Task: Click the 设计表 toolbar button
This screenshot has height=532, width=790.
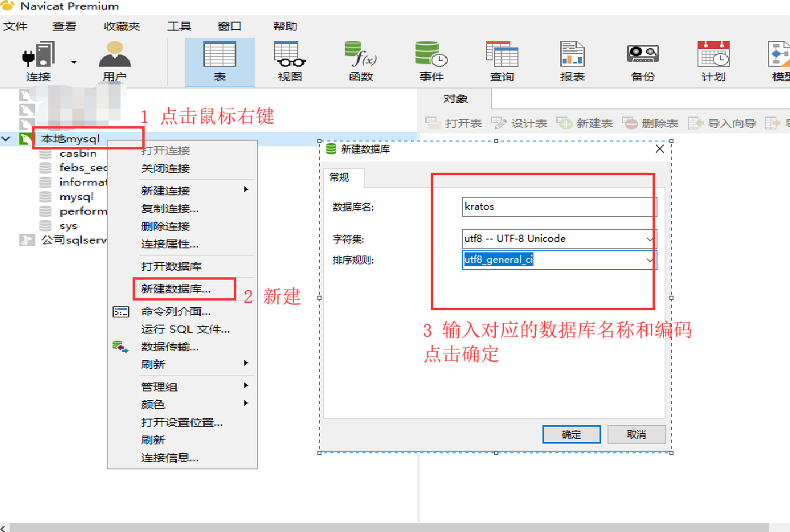Action: [x=519, y=123]
